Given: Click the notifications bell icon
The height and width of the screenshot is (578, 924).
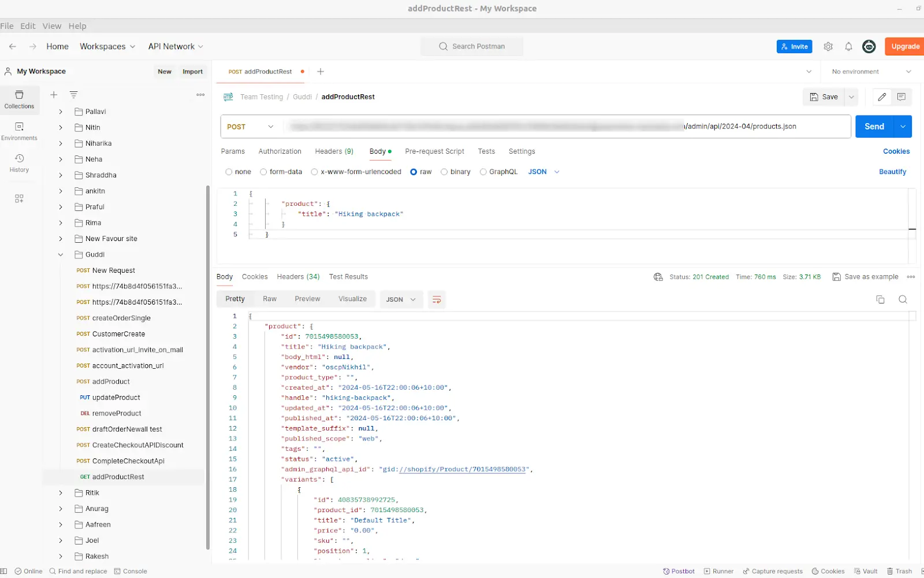Looking at the screenshot, I should [x=848, y=47].
